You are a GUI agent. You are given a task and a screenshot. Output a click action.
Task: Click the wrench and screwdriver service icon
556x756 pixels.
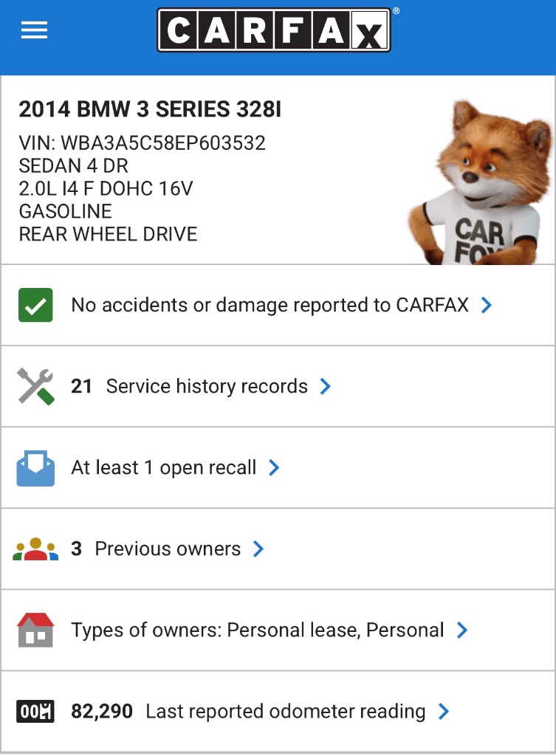click(35, 386)
